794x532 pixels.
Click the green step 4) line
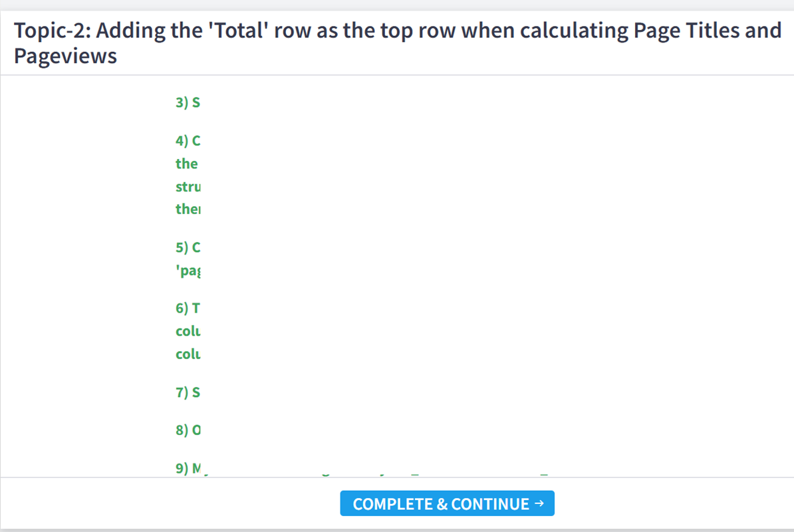coord(188,141)
